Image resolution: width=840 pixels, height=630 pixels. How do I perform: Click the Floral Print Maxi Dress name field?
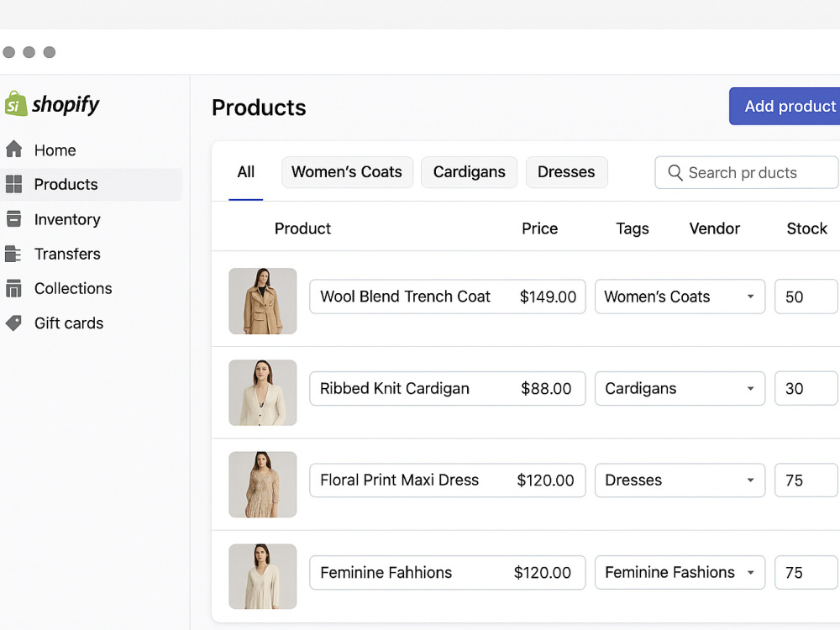[x=448, y=480]
